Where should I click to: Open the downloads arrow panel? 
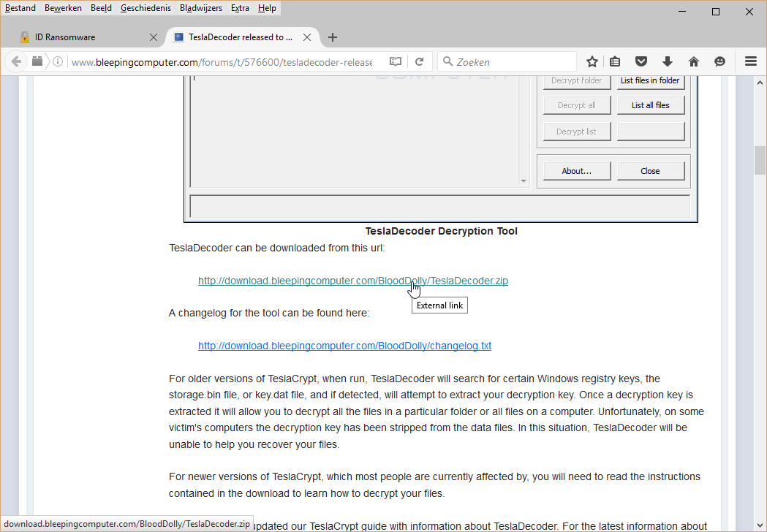pos(668,62)
